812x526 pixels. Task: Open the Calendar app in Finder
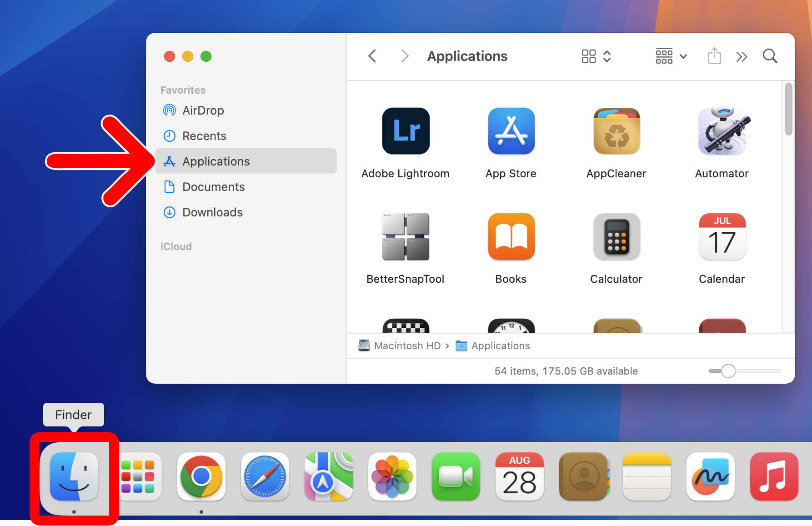tap(722, 237)
